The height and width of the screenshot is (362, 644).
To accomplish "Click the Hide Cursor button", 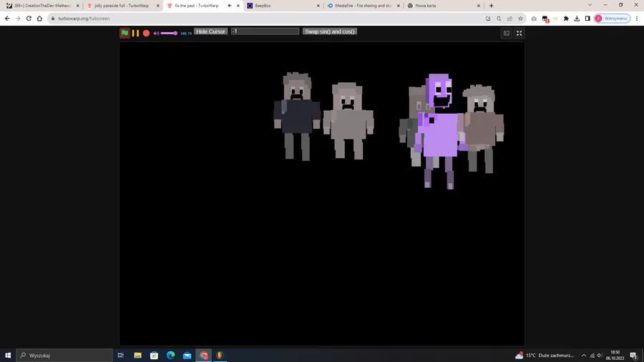I will (x=210, y=31).
